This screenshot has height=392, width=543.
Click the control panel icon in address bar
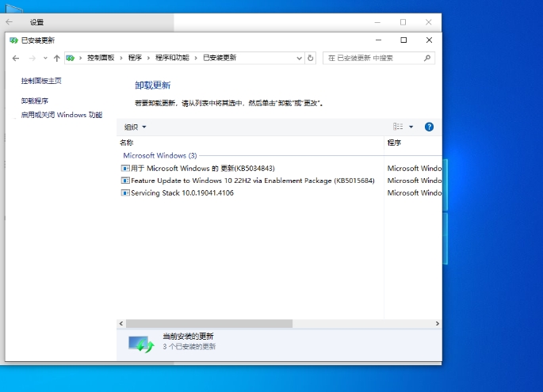point(71,58)
